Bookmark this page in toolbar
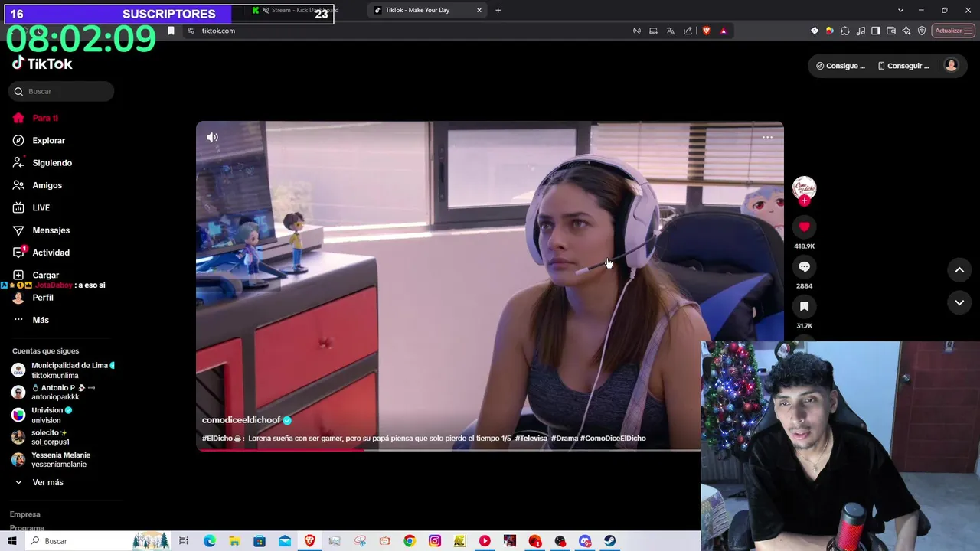Image resolution: width=980 pixels, height=551 pixels. 171,31
